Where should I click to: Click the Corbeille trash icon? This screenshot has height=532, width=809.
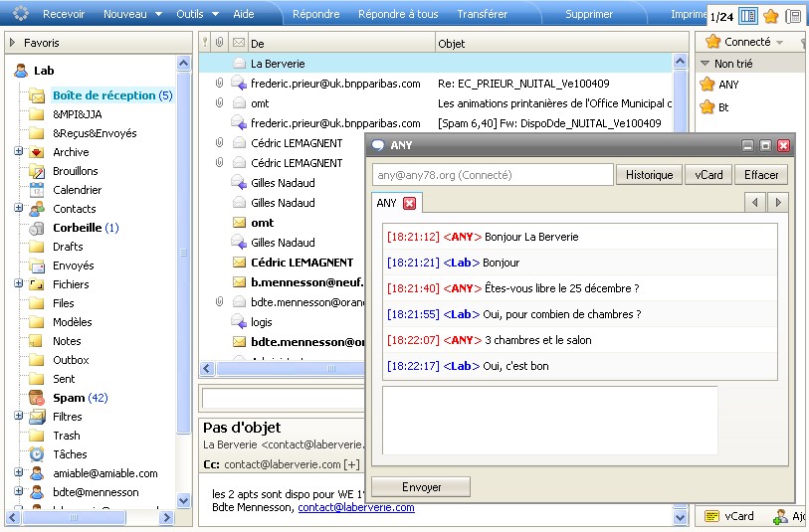37,228
